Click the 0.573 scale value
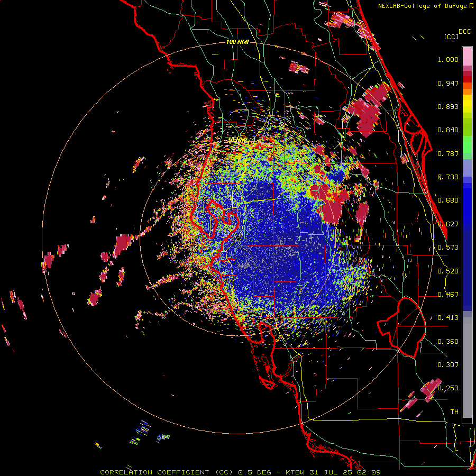Viewport: 476px width, 476px height. pyautogui.click(x=448, y=248)
